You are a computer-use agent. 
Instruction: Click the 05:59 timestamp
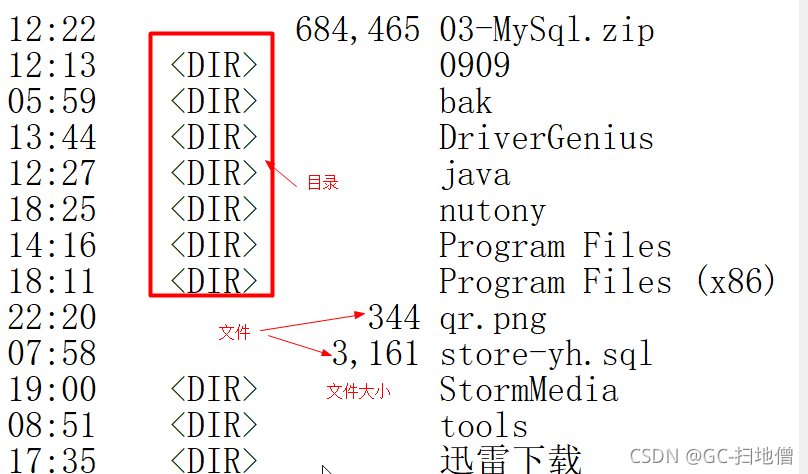pos(52,101)
